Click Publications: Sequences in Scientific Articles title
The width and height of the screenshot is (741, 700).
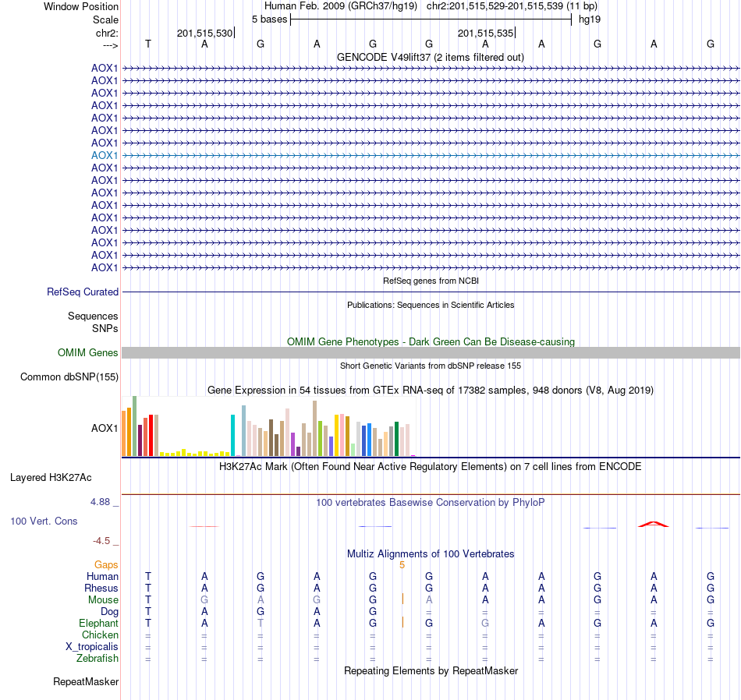(431, 305)
